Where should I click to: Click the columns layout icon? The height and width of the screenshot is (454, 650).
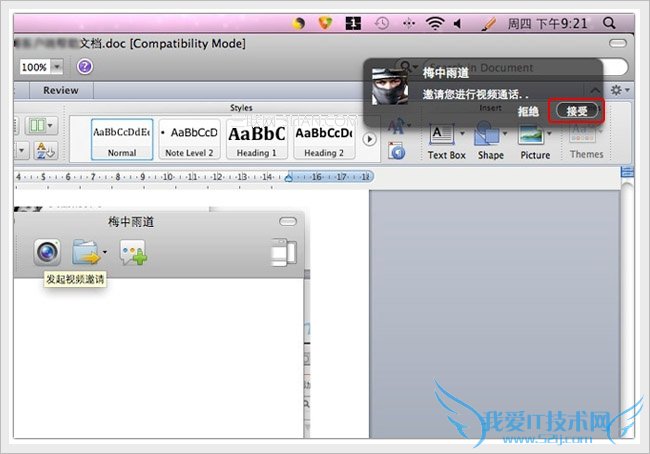click(x=37, y=125)
